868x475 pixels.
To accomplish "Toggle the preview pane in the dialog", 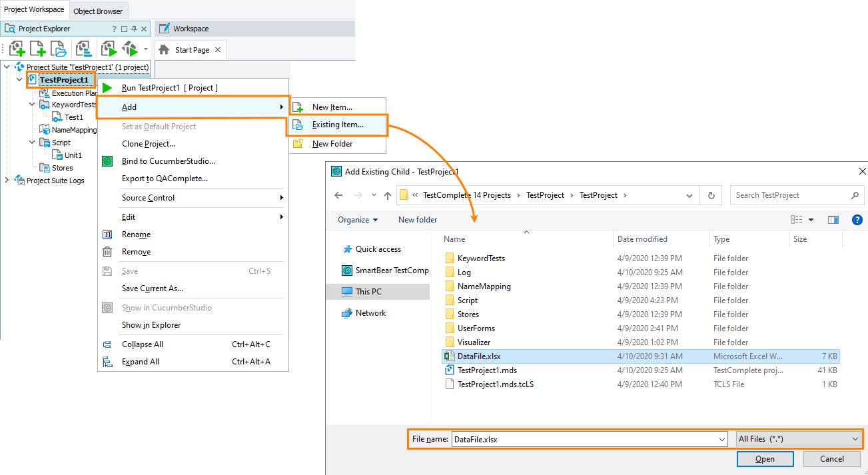I will point(833,219).
